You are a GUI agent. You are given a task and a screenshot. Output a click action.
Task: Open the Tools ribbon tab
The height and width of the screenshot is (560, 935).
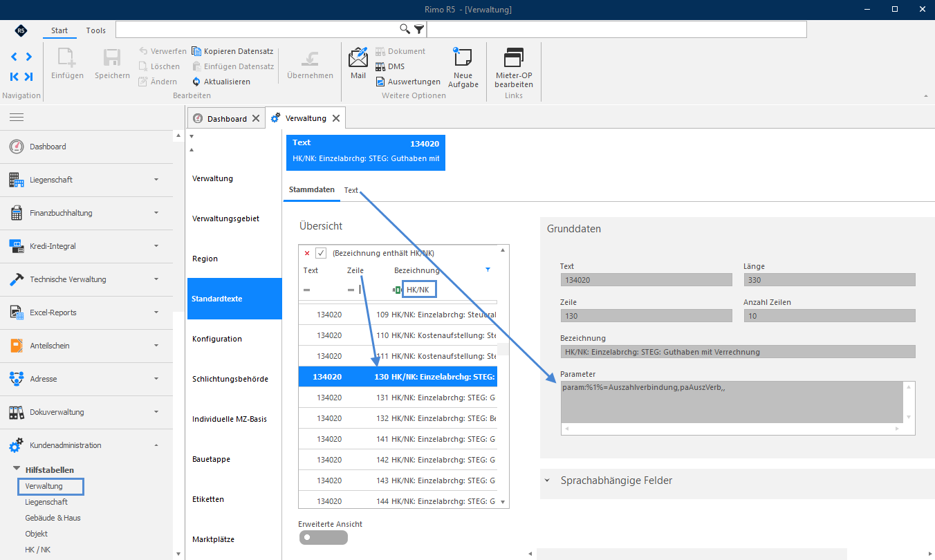coord(96,30)
